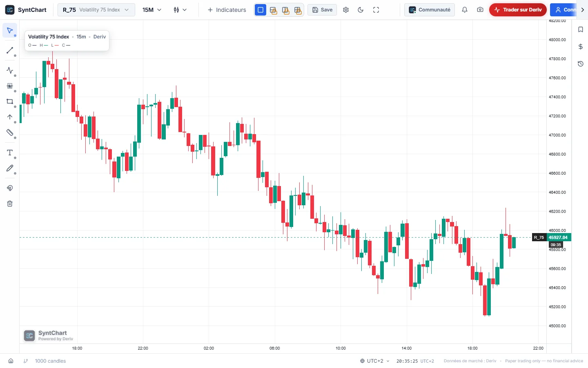Select the trend line drawing tool
The image size is (588, 368).
[10, 50]
